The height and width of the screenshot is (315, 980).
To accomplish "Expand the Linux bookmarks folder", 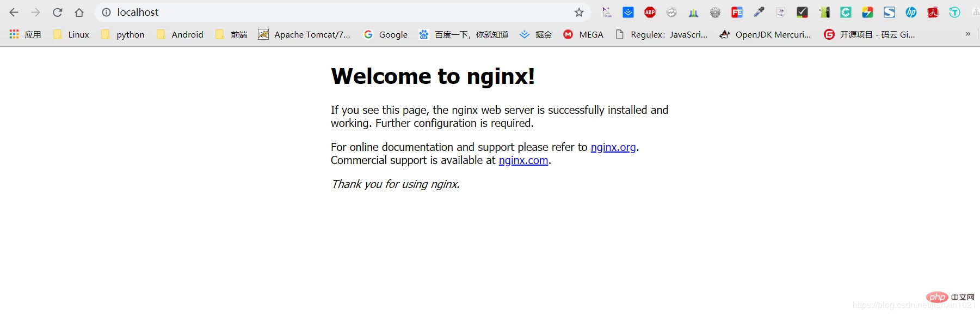I will pyautogui.click(x=71, y=34).
